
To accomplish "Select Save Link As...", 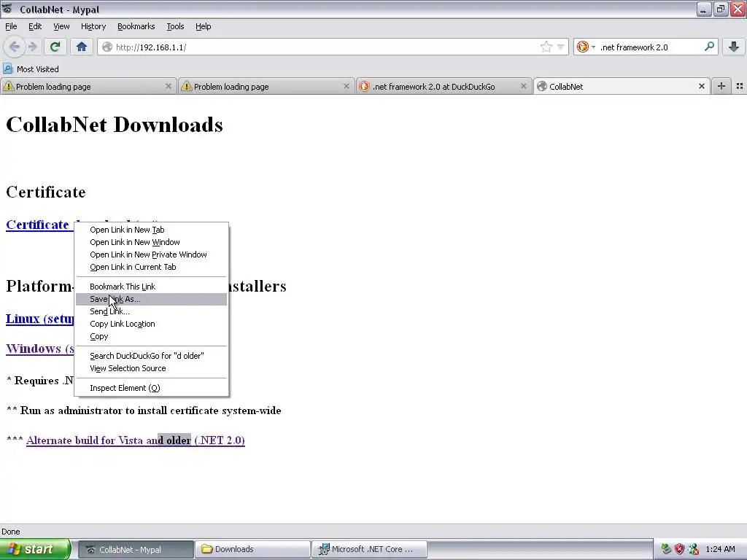I will click(x=151, y=299).
